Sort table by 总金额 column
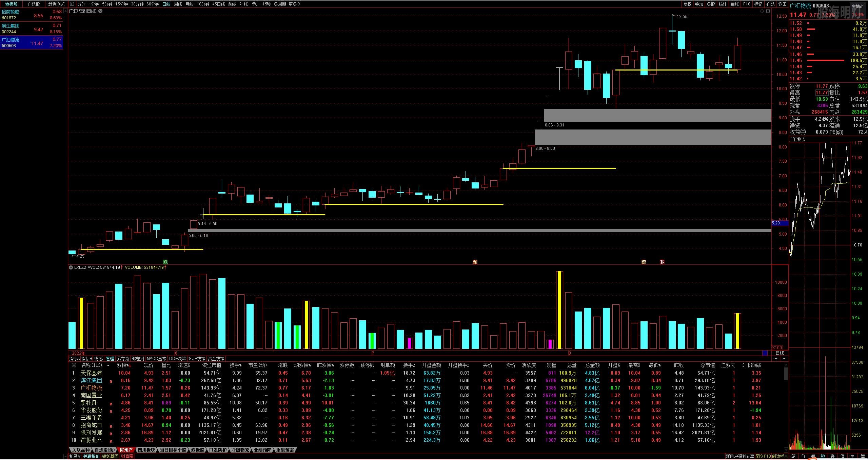Image resolution: width=868 pixels, height=460 pixels. (592, 365)
